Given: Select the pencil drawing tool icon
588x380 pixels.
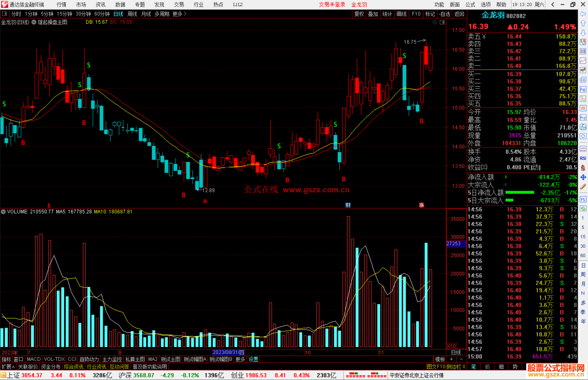Looking at the screenshot, I should pyautogui.click(x=583, y=187).
